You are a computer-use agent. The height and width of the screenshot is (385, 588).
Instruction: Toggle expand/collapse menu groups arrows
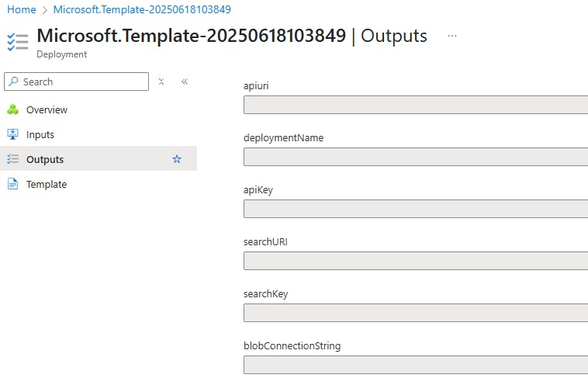(161, 82)
